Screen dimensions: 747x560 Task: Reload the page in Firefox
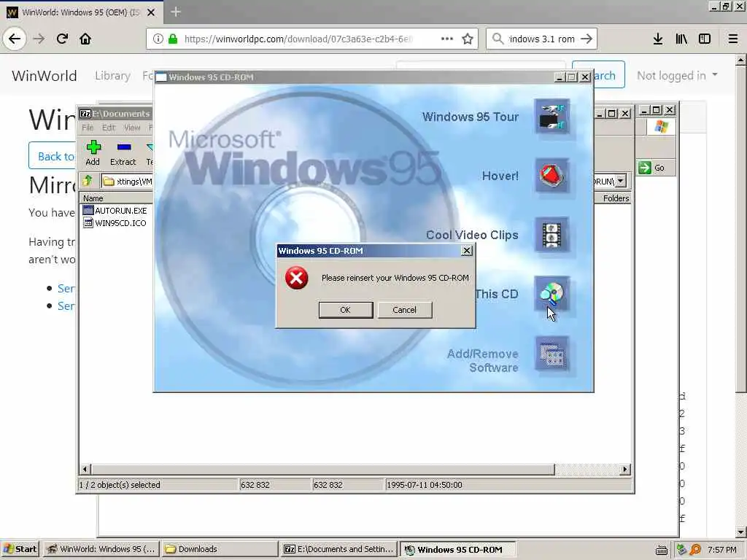click(x=63, y=39)
